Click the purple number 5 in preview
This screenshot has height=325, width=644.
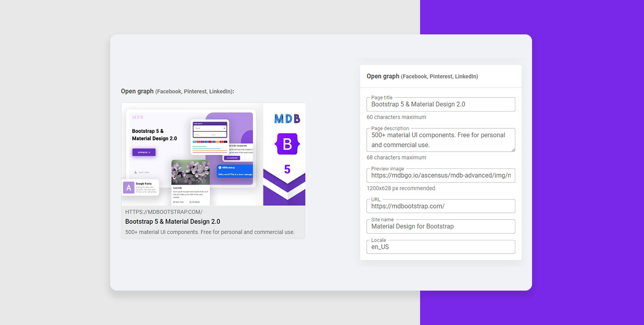[x=287, y=169]
